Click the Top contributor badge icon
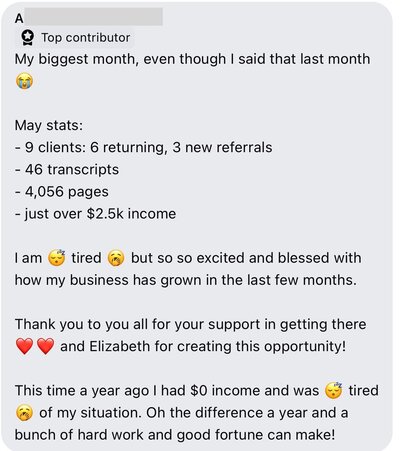The height and width of the screenshot is (451, 400). 28,38
